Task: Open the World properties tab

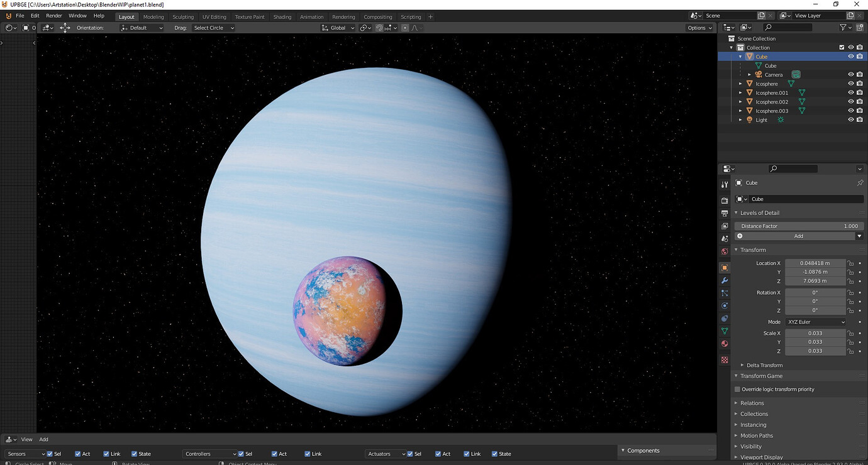Action: pos(725,251)
